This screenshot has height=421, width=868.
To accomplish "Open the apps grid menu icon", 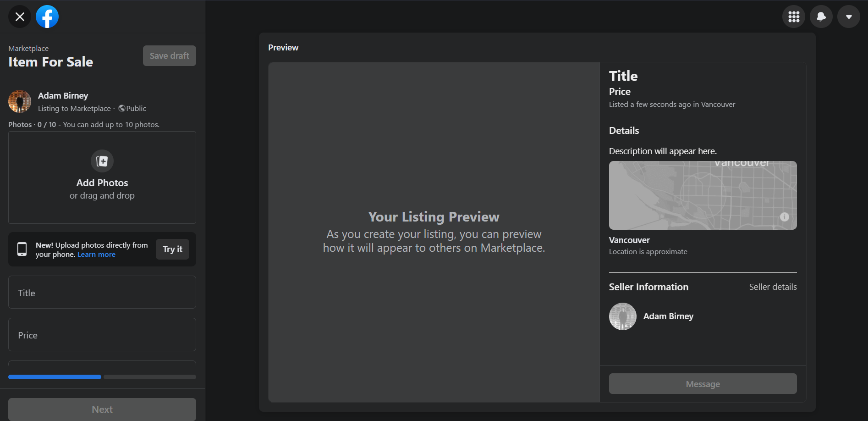I will click(x=794, y=17).
